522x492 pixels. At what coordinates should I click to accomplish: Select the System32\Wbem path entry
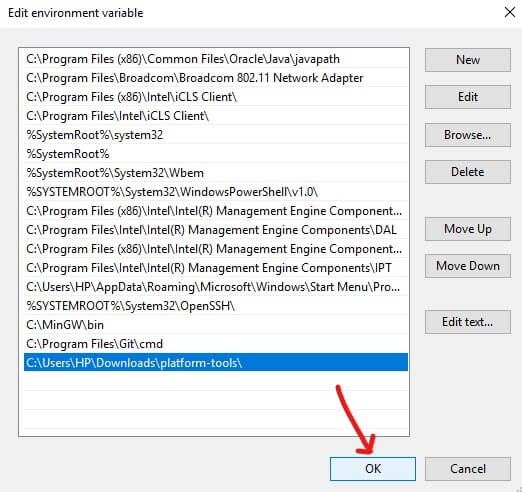[x=216, y=173]
